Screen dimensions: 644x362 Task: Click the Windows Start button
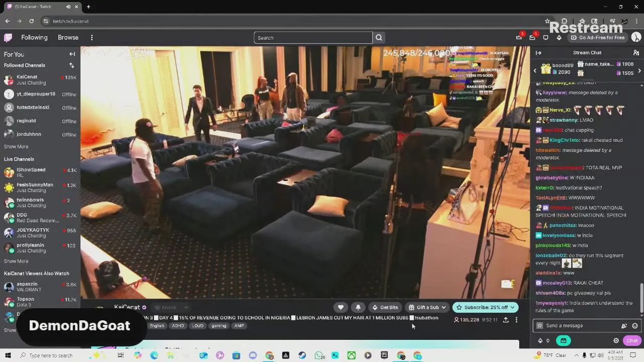[8, 355]
